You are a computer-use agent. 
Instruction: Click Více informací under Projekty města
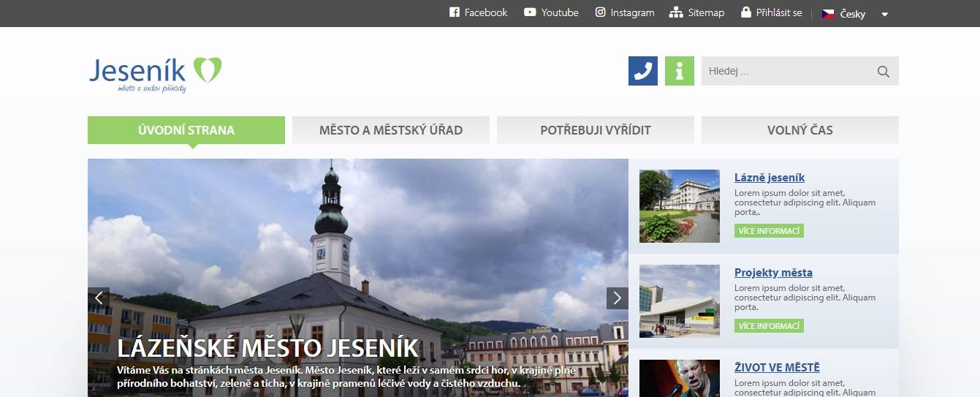(769, 325)
